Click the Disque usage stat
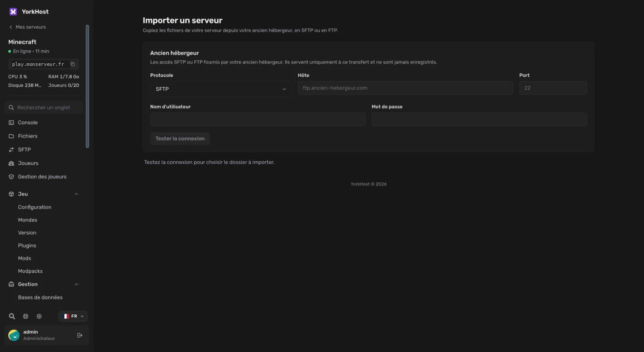Screen dimensions: 644x352 (25, 85)
